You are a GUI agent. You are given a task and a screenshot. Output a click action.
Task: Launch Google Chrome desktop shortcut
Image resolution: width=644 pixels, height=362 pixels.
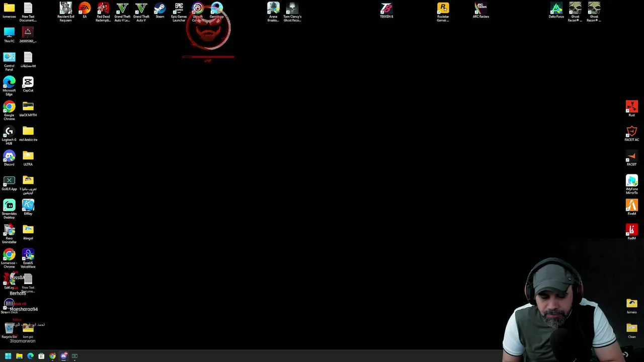9,111
